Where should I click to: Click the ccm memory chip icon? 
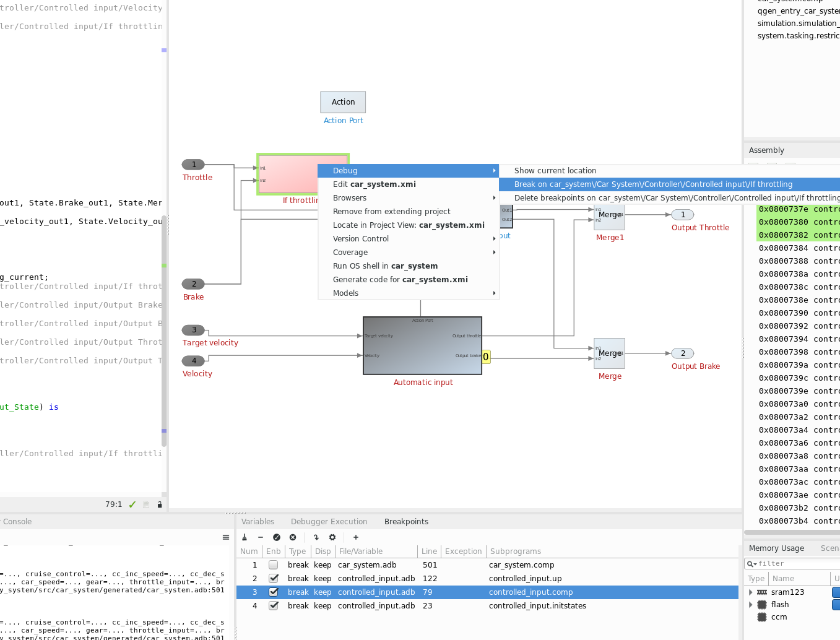(x=762, y=617)
